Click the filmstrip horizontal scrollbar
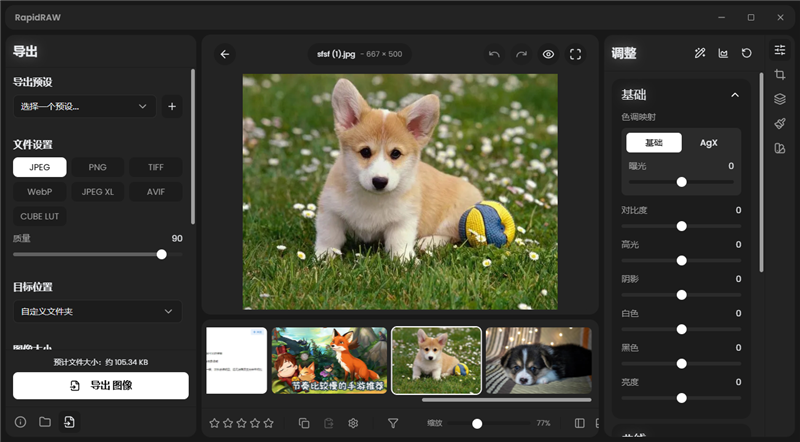Image resolution: width=800 pixels, height=442 pixels. point(507,400)
